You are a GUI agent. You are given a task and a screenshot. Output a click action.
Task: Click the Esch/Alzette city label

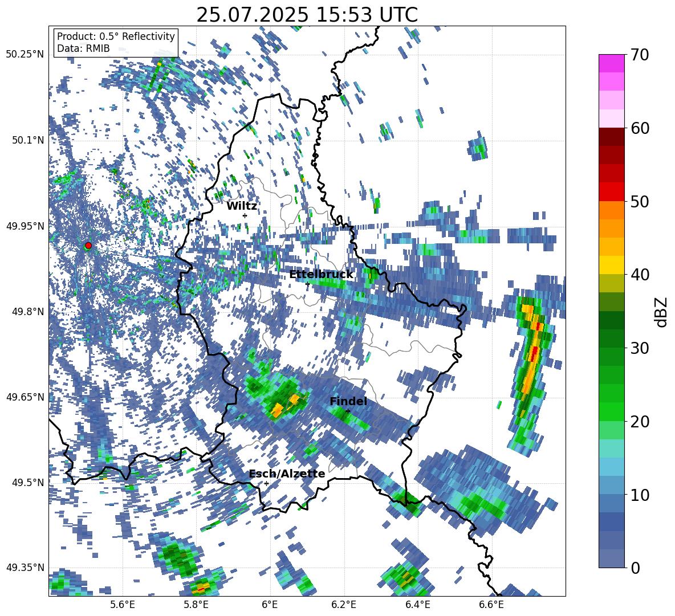(x=287, y=474)
